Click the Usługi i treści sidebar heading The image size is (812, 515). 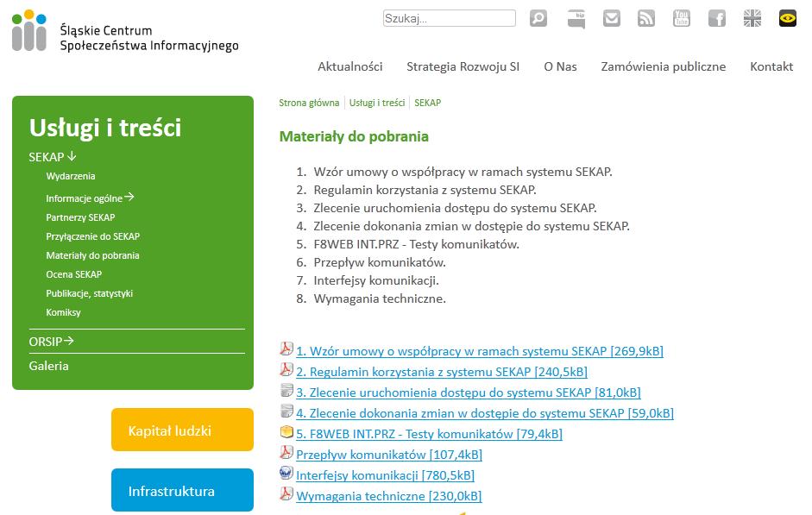[105, 128]
